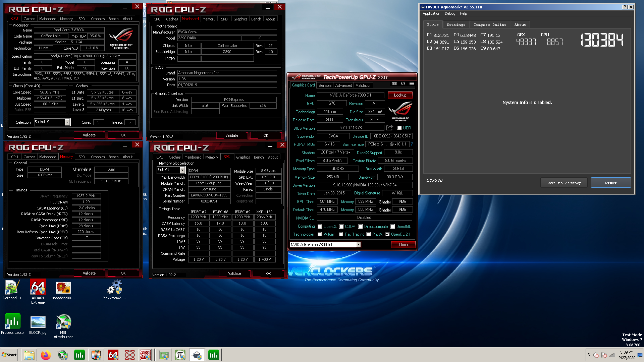The image size is (644, 362).
Task: Switch to Compare Online tab
Action: tap(490, 24)
